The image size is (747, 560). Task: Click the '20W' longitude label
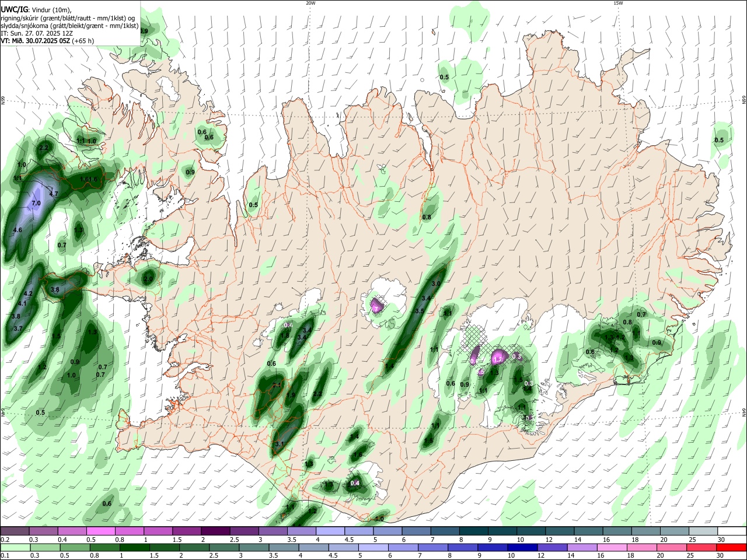[x=310, y=3]
